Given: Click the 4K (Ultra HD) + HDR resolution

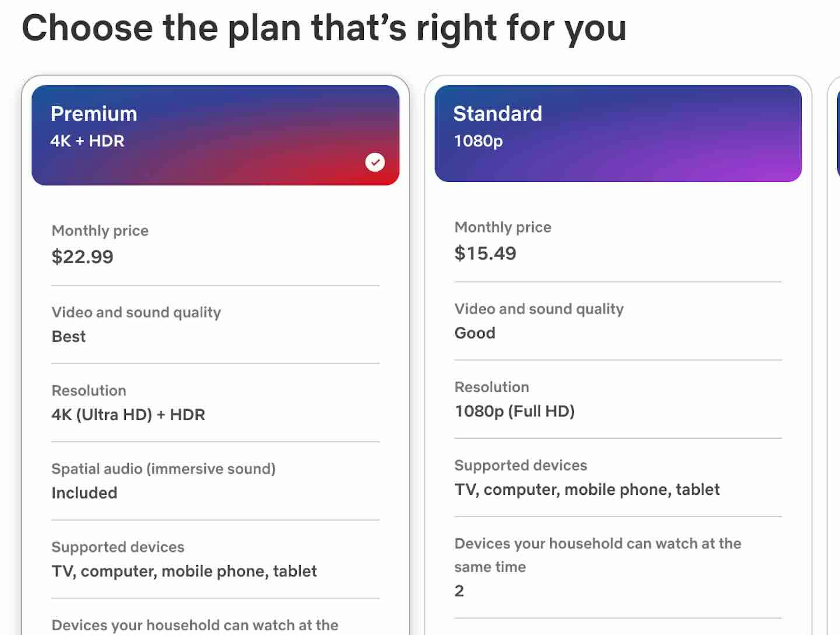Looking at the screenshot, I should (x=128, y=415).
